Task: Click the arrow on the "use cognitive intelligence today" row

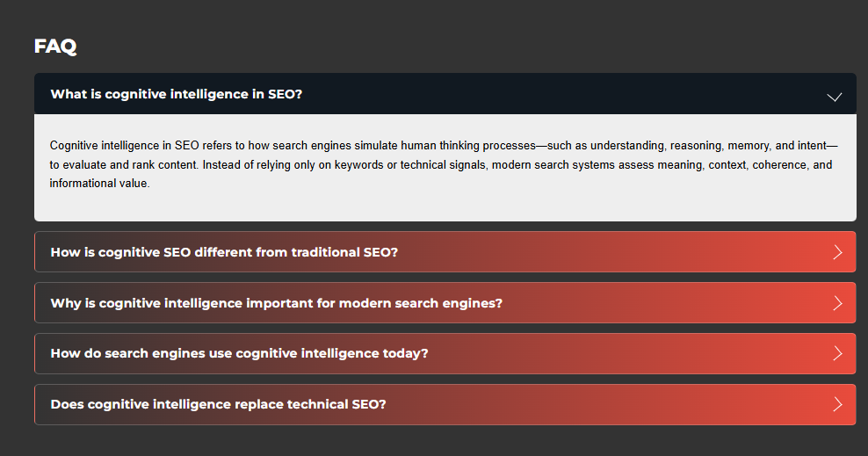Action: (837, 353)
